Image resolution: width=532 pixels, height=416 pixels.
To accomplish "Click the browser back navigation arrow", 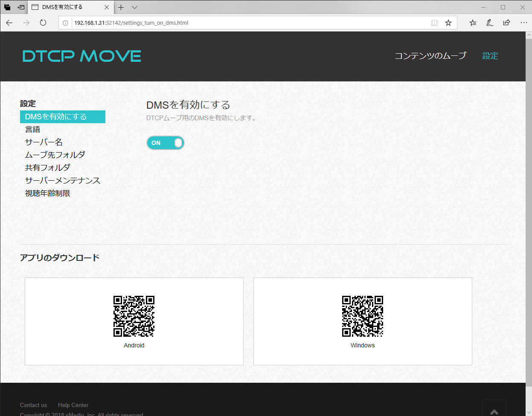I will 9,23.
